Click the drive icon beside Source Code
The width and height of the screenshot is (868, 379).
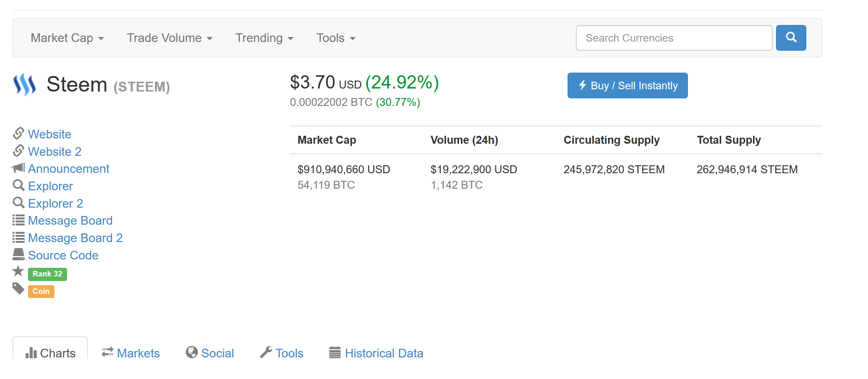click(x=18, y=255)
